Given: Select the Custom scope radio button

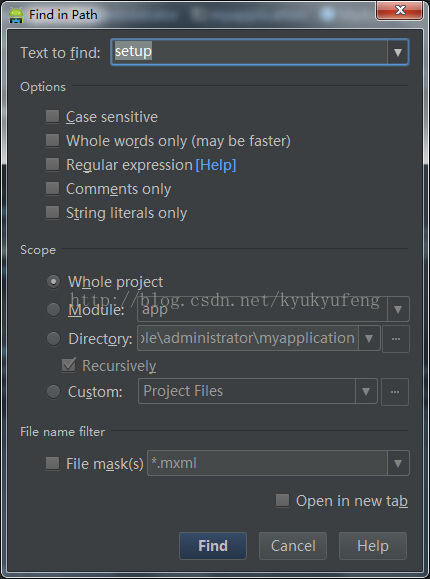Looking at the screenshot, I should pyautogui.click(x=53, y=391).
